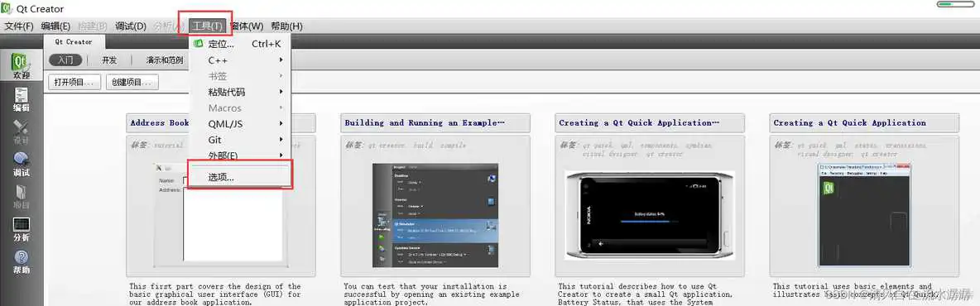Expand the 书签 submenu
Viewport: 980px width, 306px height.
[x=240, y=76]
